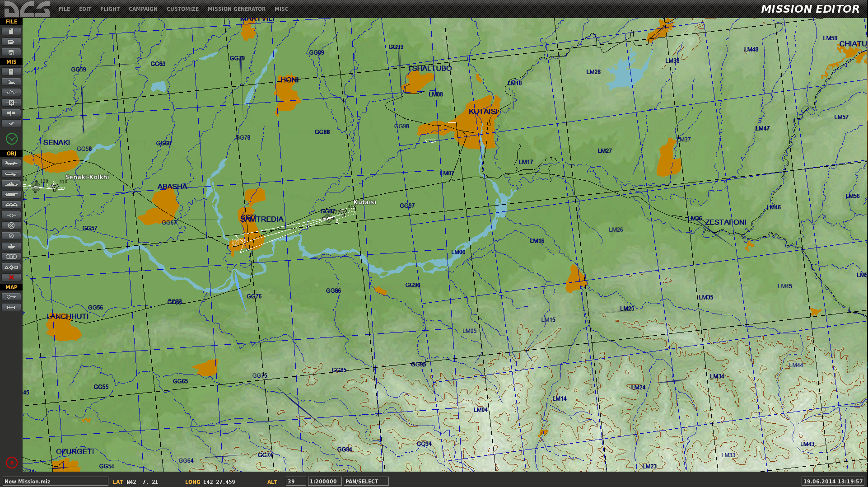
Task: Open the coalition flags icon
Action: pyautogui.click(x=11, y=113)
